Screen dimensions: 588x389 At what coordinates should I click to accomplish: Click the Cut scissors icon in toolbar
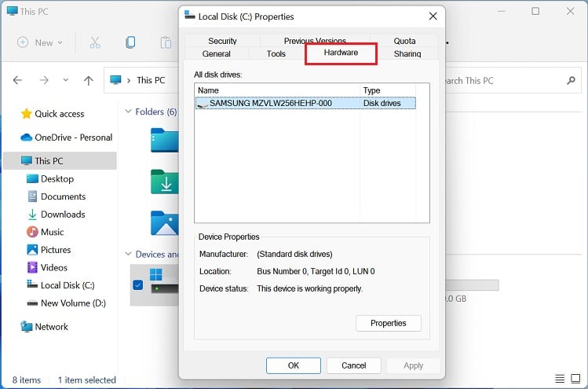(x=95, y=42)
